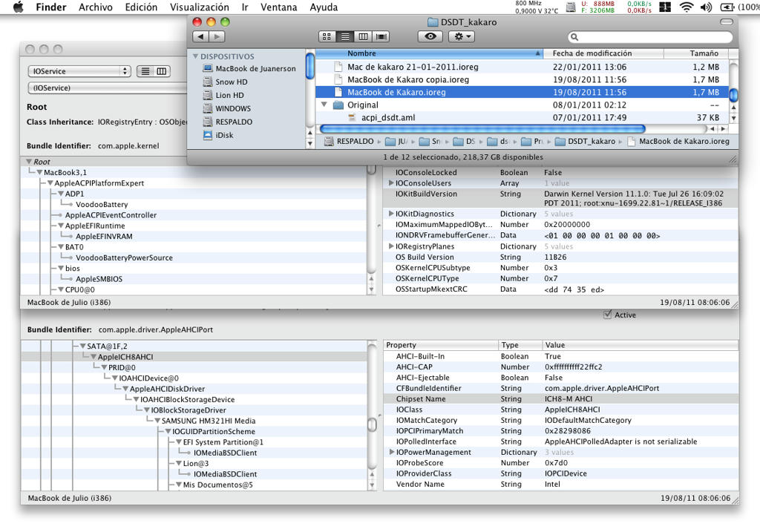This screenshot has height=532, width=760.
Task: Select the OS Build Version row
Action: click(561, 257)
